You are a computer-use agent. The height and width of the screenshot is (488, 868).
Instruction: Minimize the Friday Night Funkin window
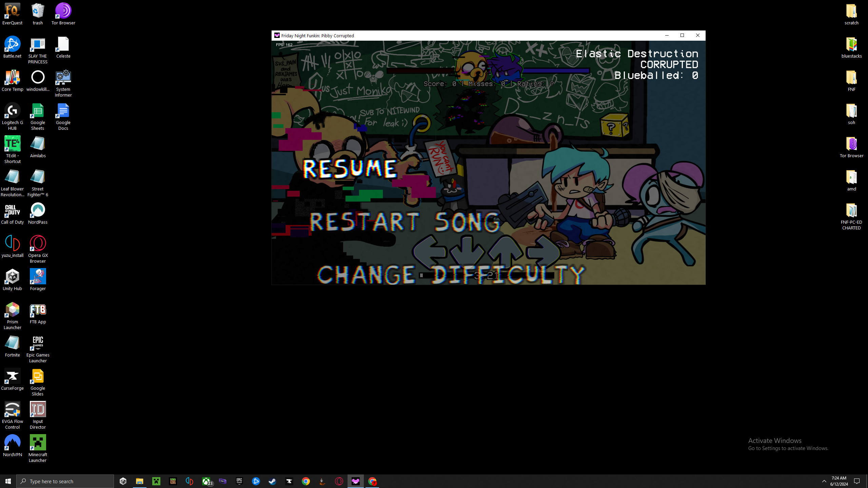(667, 35)
